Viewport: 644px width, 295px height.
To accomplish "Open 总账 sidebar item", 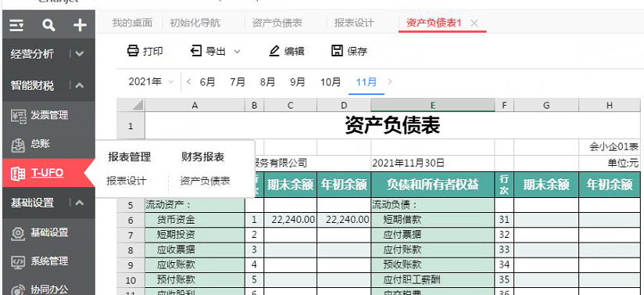I will pos(49,145).
